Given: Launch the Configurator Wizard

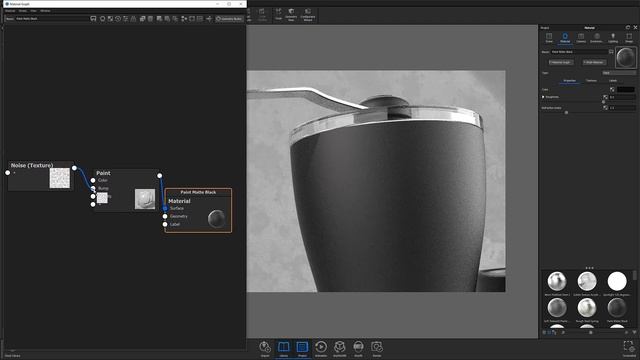Looking at the screenshot, I should click(x=308, y=15).
